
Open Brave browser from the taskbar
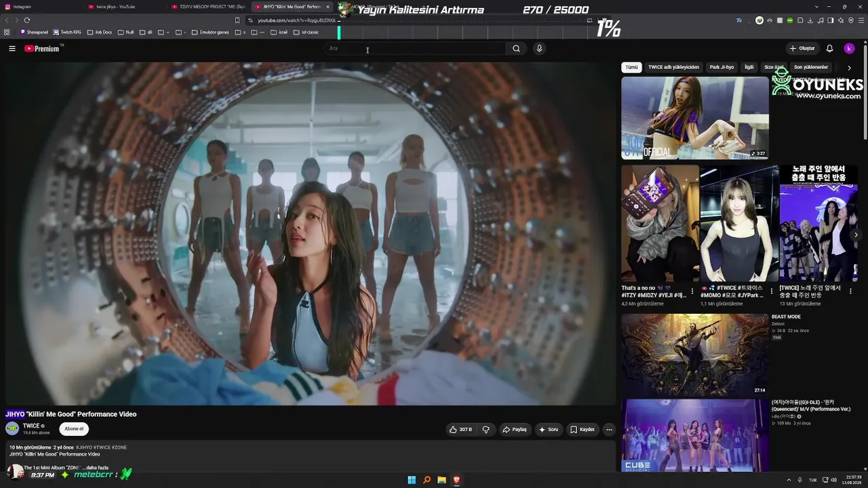(456, 480)
